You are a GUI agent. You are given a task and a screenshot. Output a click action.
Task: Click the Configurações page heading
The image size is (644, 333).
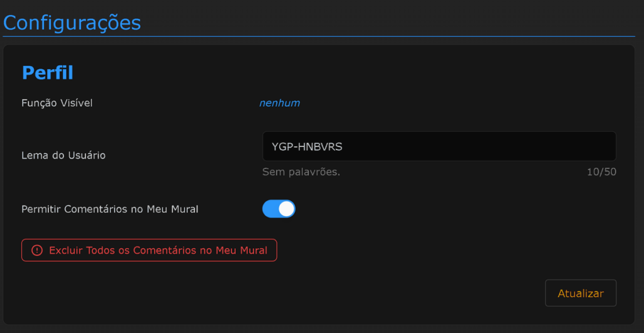click(72, 23)
